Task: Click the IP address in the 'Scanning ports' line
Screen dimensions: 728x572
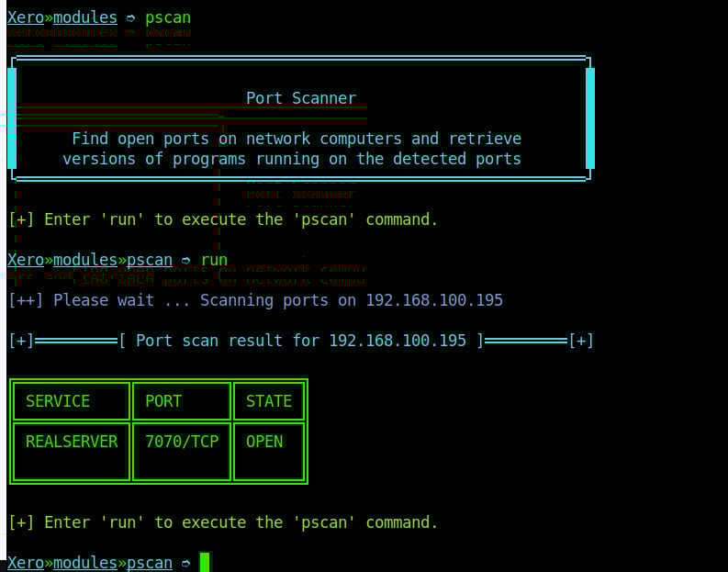Action: click(x=434, y=300)
